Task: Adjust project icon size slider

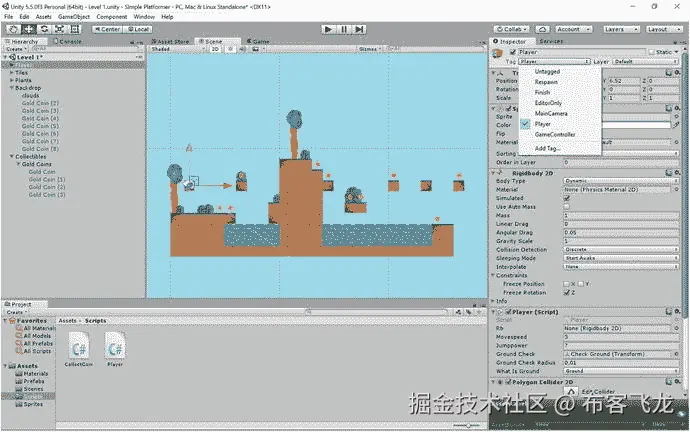Action: tap(467, 425)
